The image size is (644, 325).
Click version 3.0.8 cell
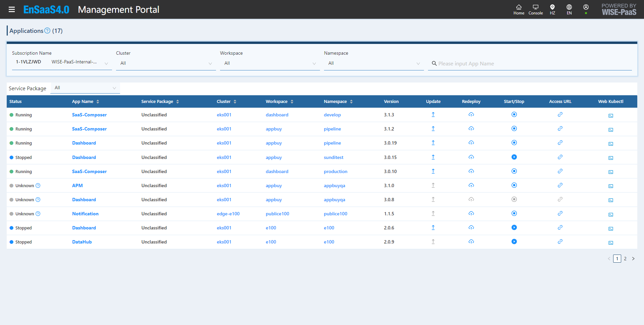389,200
